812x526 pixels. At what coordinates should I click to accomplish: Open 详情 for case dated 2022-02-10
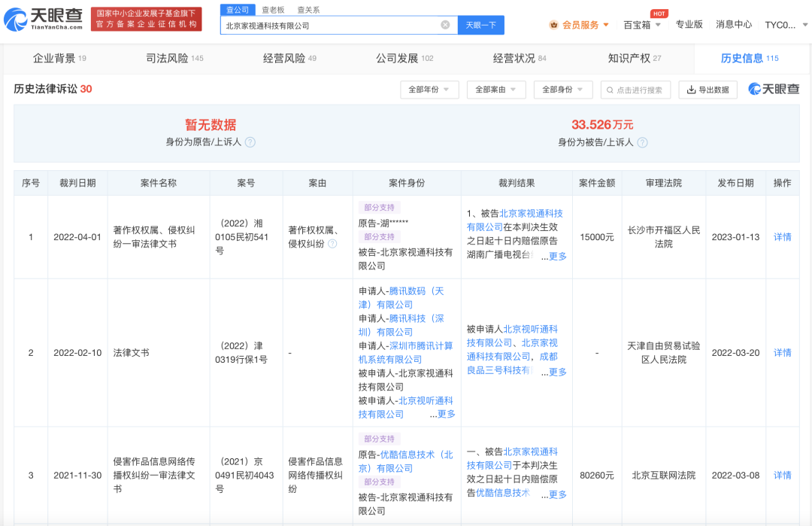[782, 352]
